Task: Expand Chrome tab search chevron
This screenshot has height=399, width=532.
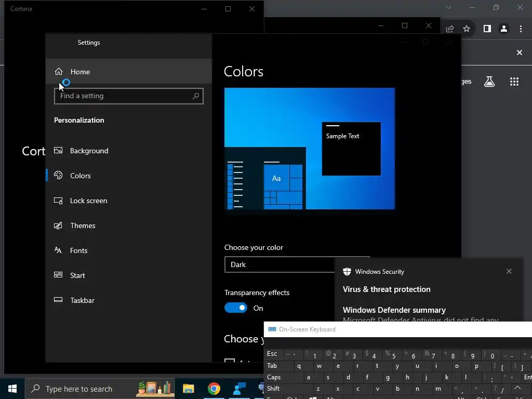Action: click(448, 7)
